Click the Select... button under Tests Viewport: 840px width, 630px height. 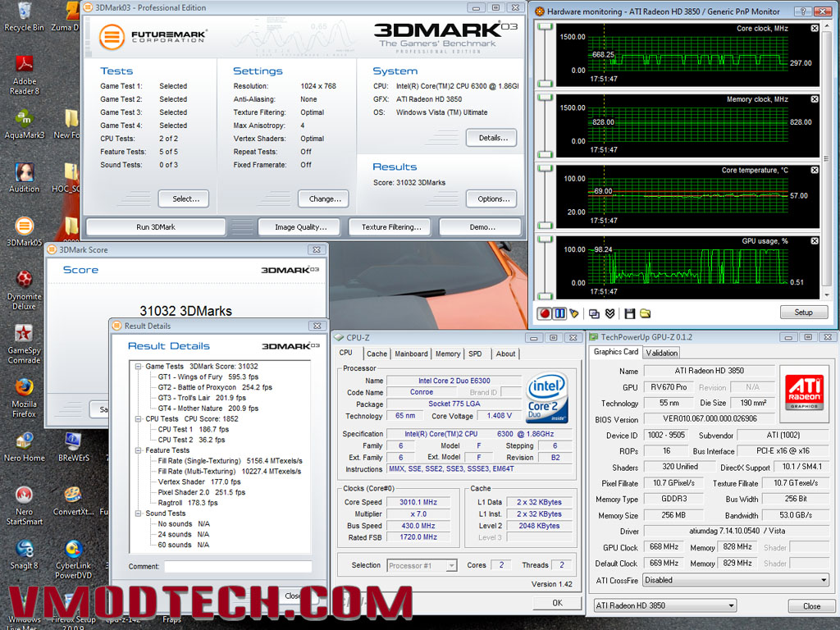[184, 199]
